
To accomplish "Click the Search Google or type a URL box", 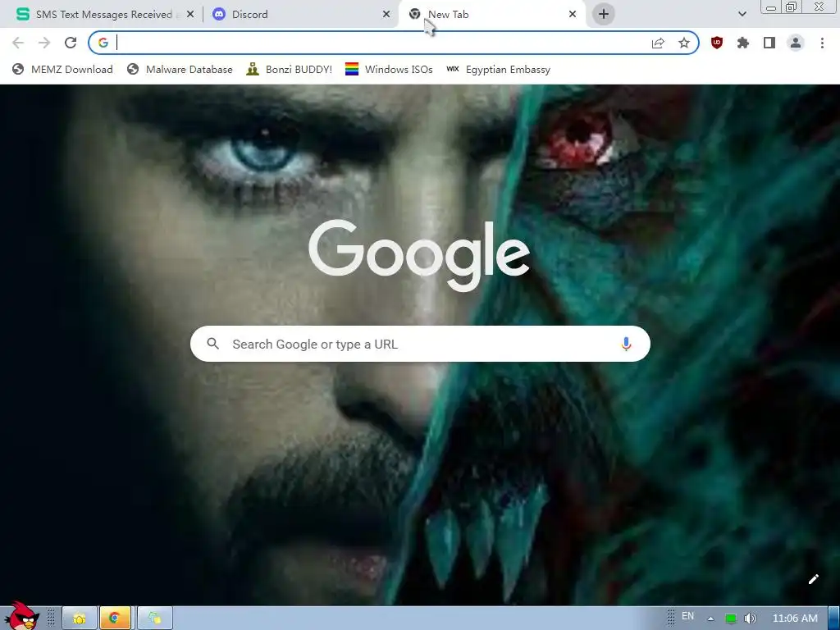I will pos(420,344).
